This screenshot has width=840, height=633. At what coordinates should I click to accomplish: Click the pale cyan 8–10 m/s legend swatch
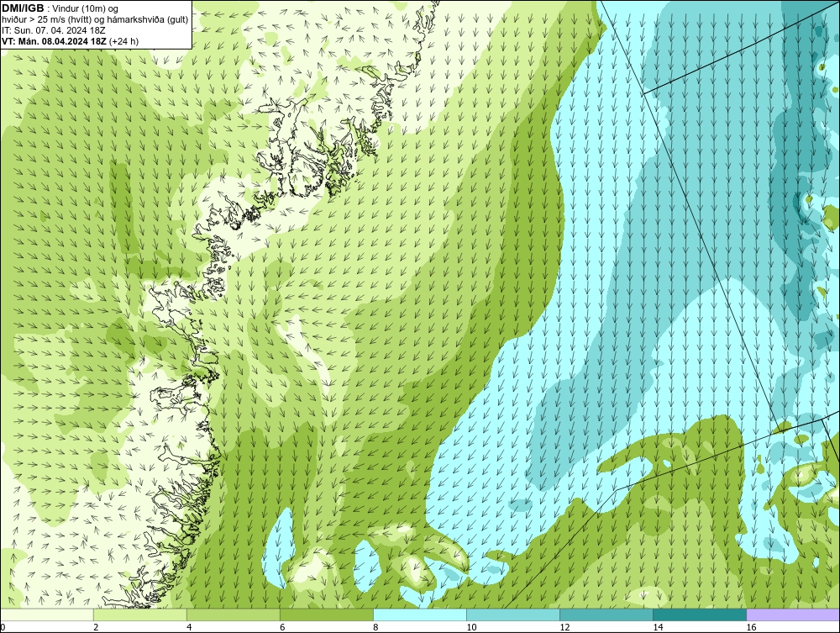[x=419, y=615]
